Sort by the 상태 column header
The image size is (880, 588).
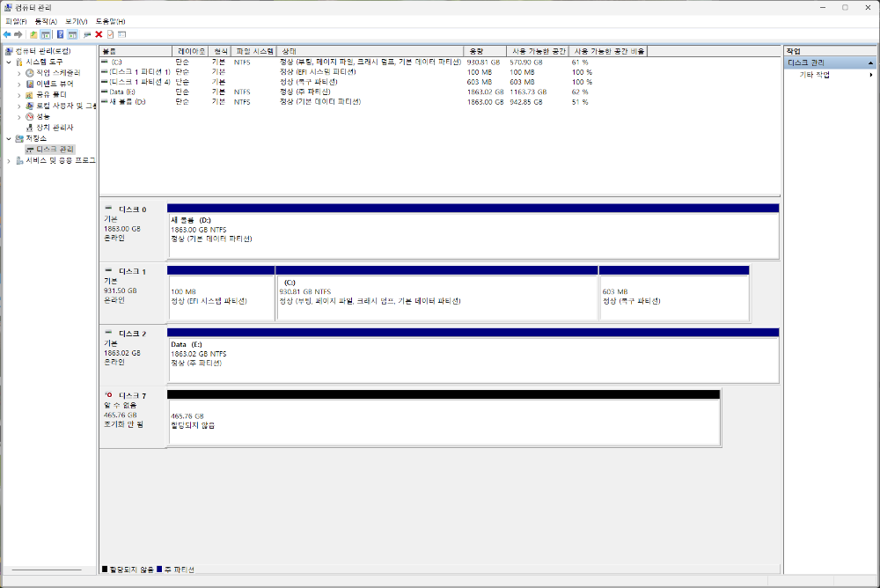370,51
